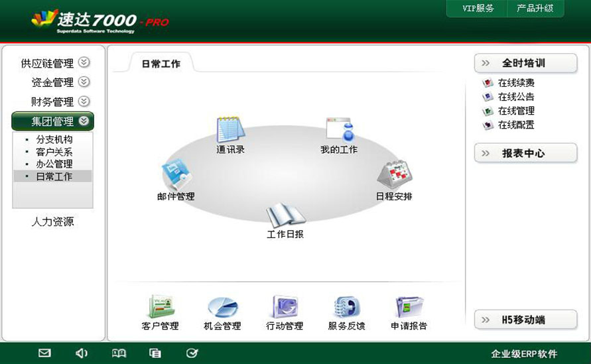
Task: Click the 在线管理 link
Action: 516,111
